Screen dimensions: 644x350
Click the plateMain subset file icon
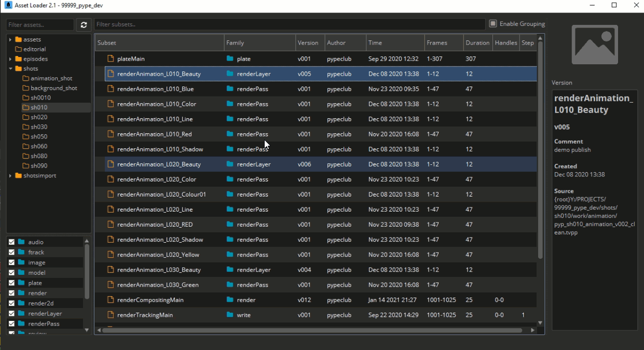(110, 59)
